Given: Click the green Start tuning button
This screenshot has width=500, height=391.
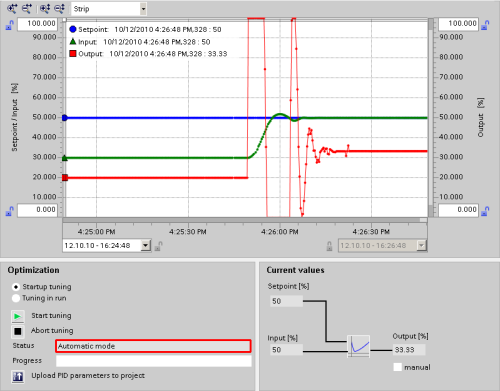Looking at the screenshot, I should tap(18, 316).
